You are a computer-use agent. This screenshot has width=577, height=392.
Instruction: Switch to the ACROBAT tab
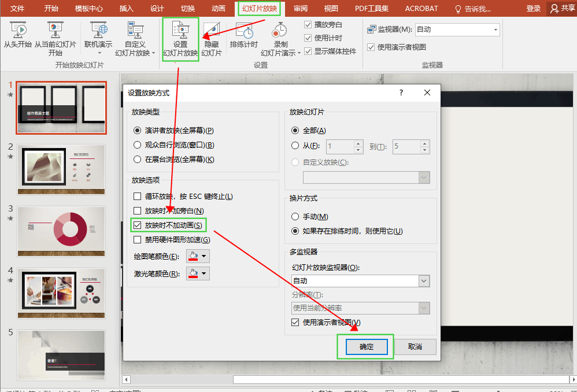[421, 9]
